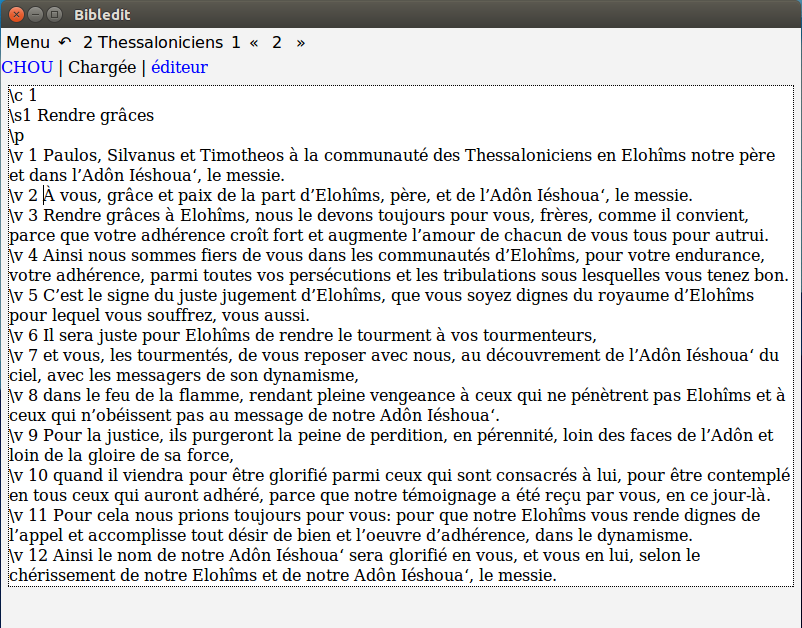Click verse 9 text Pour la justice
Image resolution: width=802 pixels, height=628 pixels.
391,445
